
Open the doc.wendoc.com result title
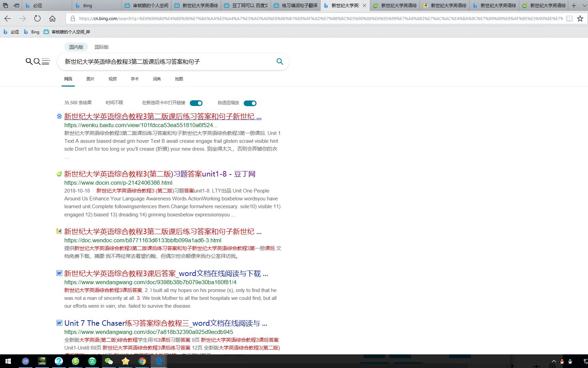pos(163,231)
